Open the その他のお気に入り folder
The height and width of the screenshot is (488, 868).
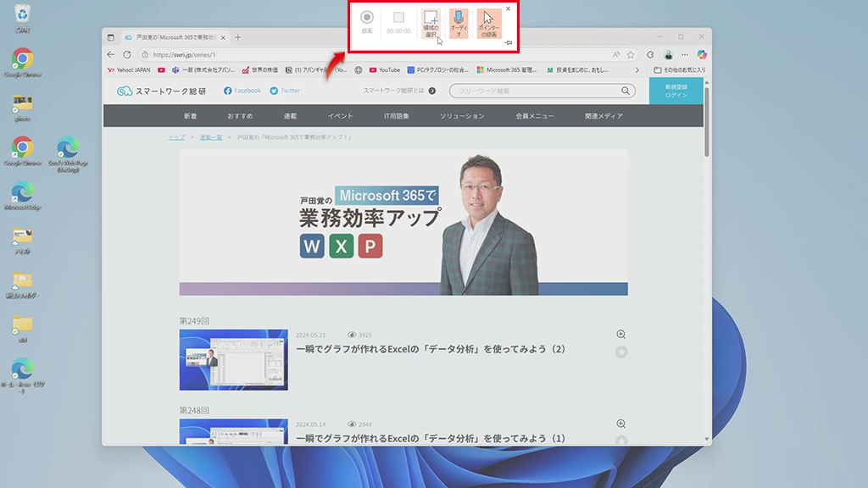tap(680, 70)
